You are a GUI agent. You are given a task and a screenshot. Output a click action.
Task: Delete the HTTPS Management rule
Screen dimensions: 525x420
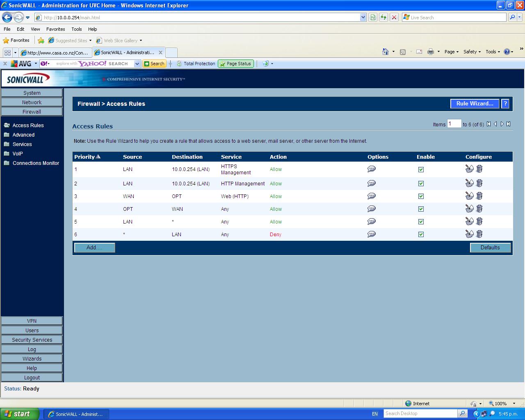[479, 169]
